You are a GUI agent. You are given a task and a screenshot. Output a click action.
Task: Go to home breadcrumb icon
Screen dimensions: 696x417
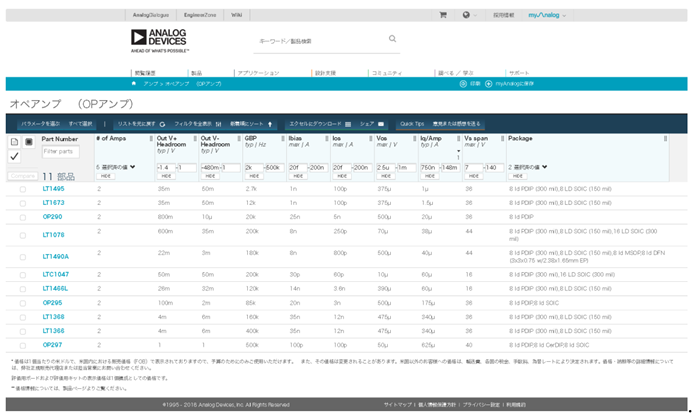(x=134, y=83)
